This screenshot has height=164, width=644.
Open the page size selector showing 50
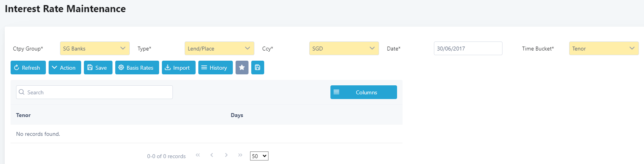tap(259, 156)
